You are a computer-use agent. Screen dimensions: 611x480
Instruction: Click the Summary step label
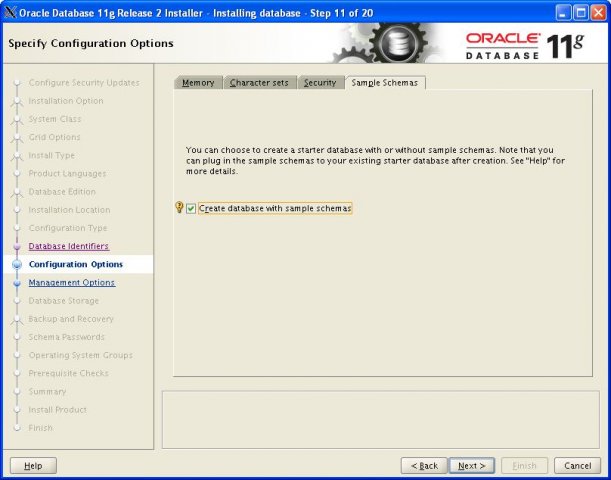click(47, 392)
